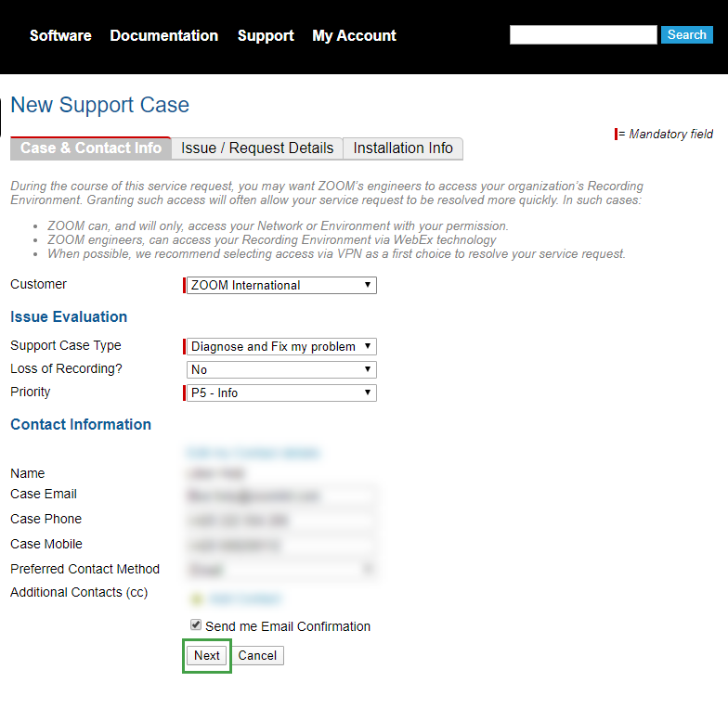
Task: Switch to the Issue / Request Details tab
Action: 257,148
